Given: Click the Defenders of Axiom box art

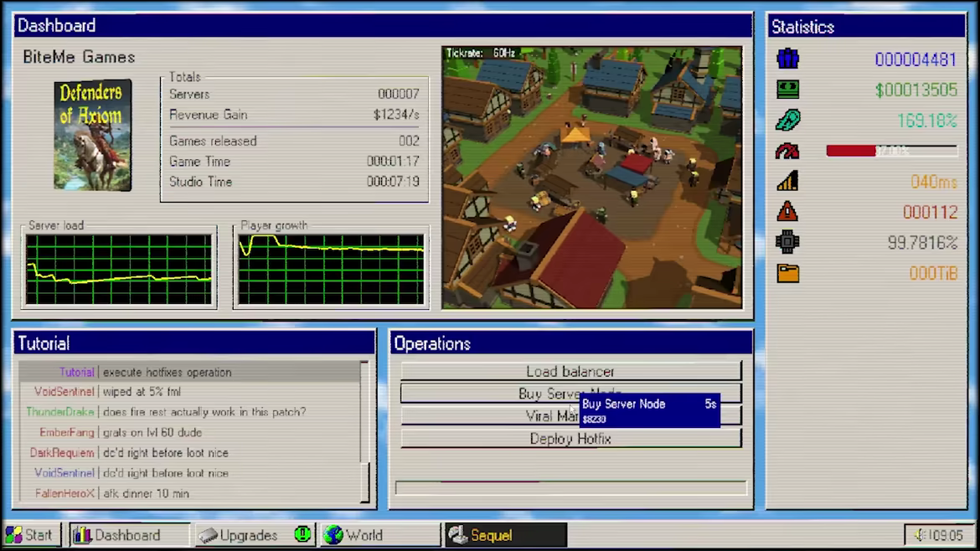Looking at the screenshot, I should 92,134.
